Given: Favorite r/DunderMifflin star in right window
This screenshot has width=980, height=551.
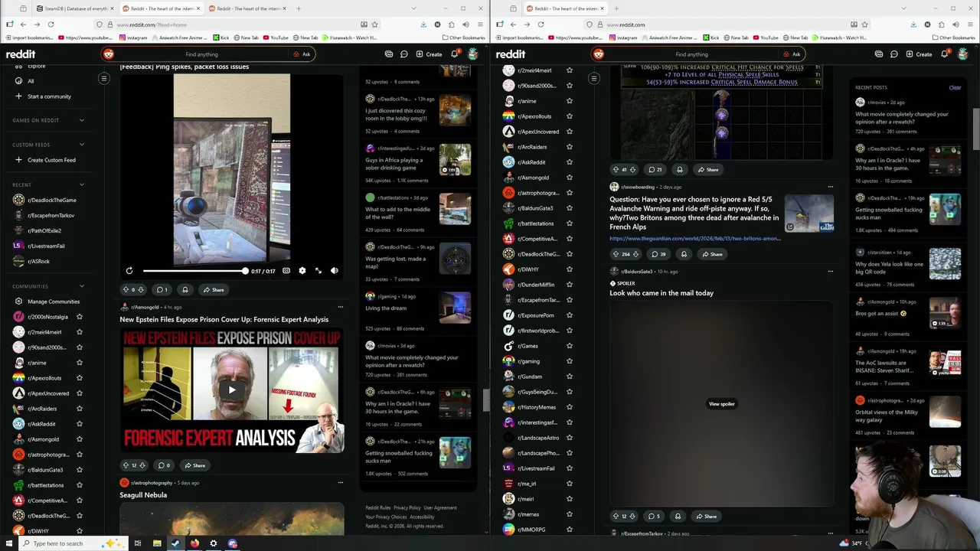Looking at the screenshot, I should [x=570, y=285].
